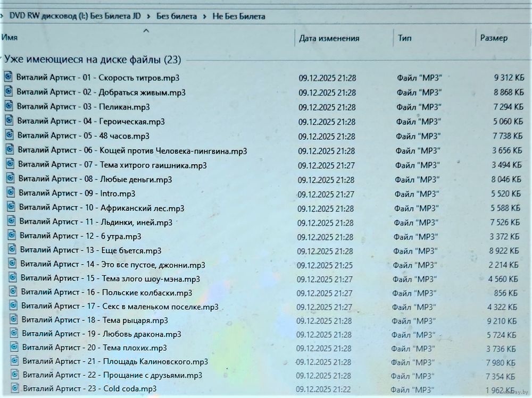Click the MP3 icon of Скорость титров file
Image resolution: width=532 pixels, height=398 pixels.
[9, 77]
